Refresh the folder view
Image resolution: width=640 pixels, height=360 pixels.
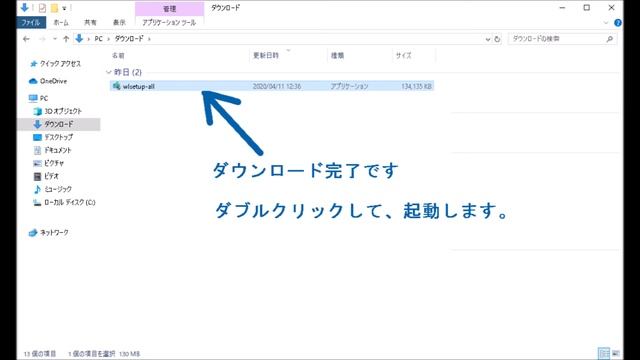497,39
